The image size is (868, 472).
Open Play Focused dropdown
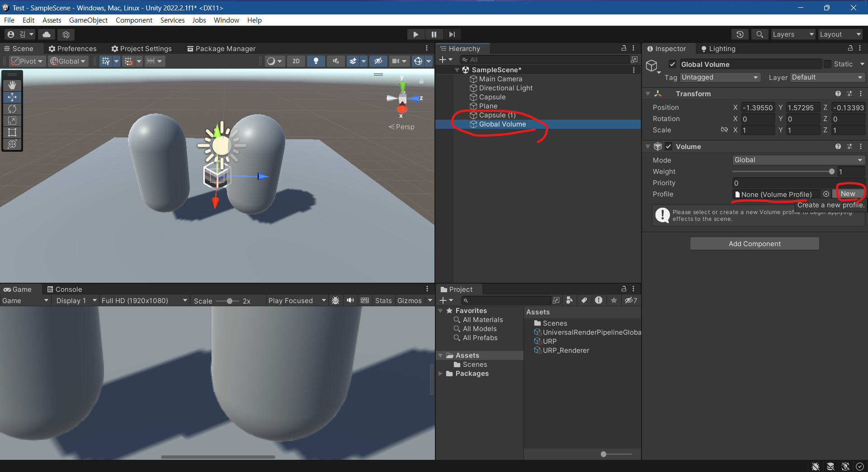(297, 301)
